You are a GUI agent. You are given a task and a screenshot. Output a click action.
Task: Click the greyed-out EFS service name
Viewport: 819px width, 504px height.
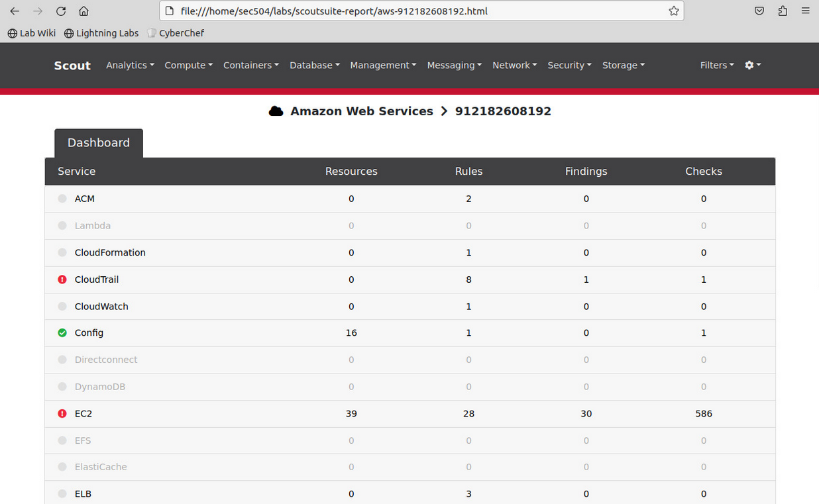tap(83, 440)
